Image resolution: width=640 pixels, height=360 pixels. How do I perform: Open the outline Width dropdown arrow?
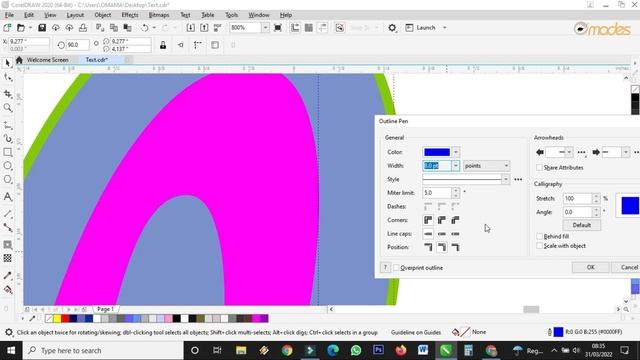click(x=456, y=166)
